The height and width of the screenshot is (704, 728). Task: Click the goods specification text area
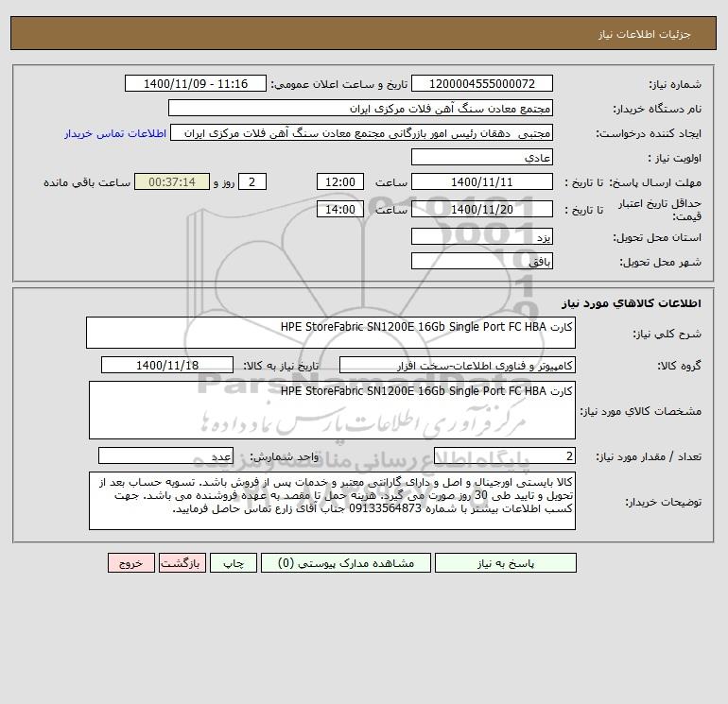pyautogui.click(x=332, y=410)
